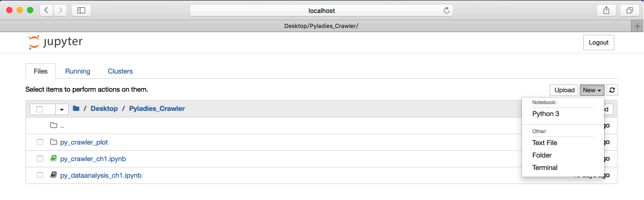Open the root folder breadcrumb icon
This screenshot has height=200, width=644.
76,108
